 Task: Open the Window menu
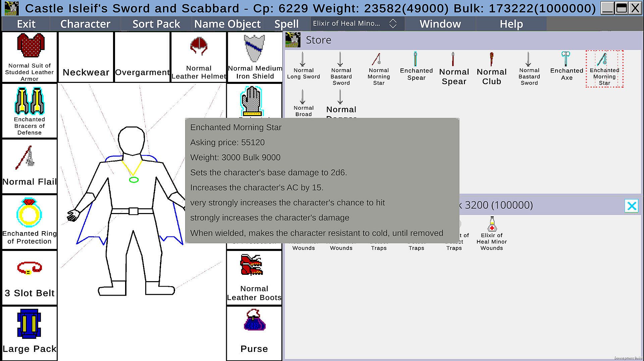click(x=440, y=24)
